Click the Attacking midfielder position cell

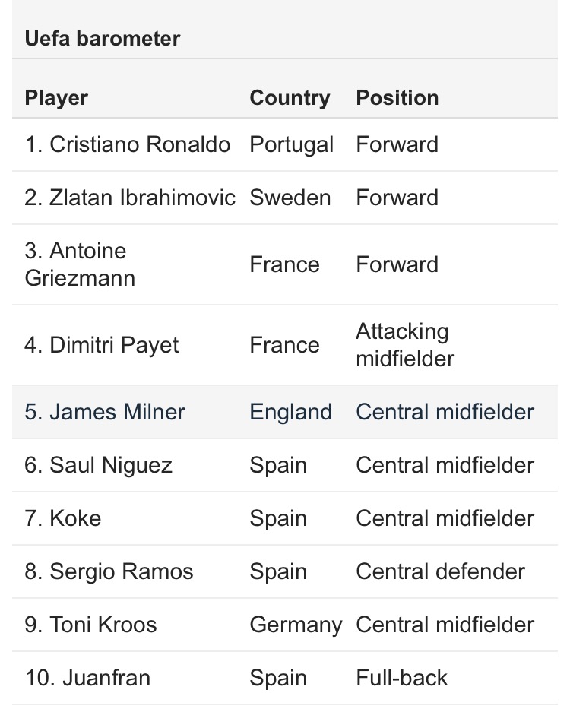pyautogui.click(x=404, y=345)
